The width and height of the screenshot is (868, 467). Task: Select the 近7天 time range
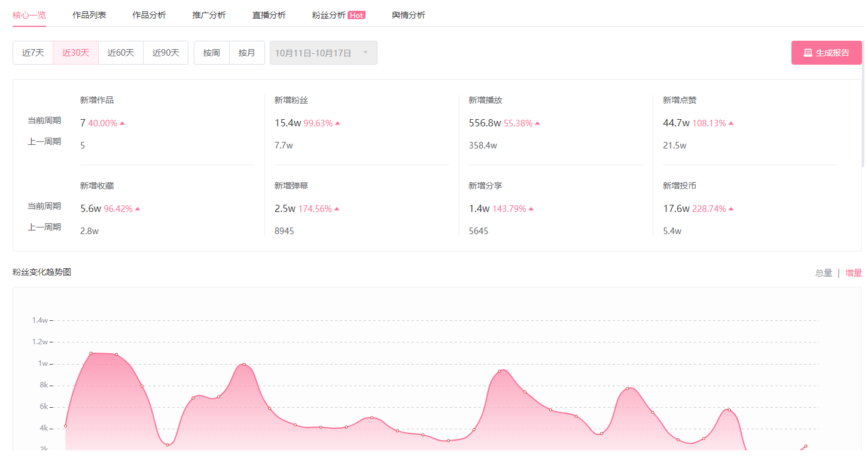(x=33, y=53)
